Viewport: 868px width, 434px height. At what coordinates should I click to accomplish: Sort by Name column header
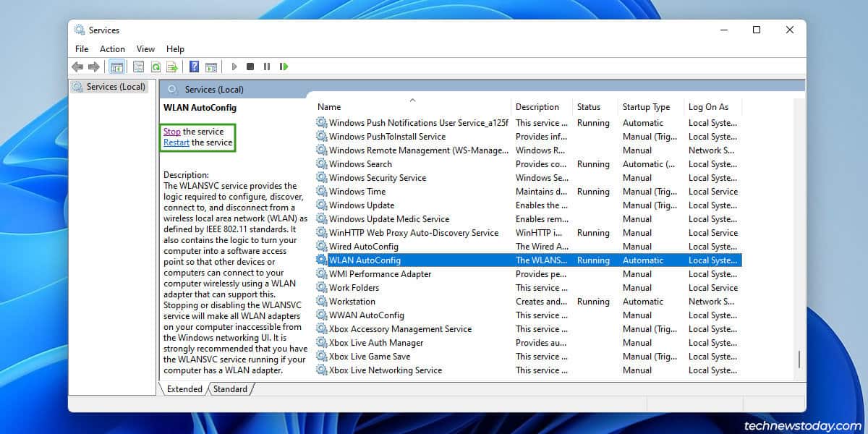(x=412, y=107)
